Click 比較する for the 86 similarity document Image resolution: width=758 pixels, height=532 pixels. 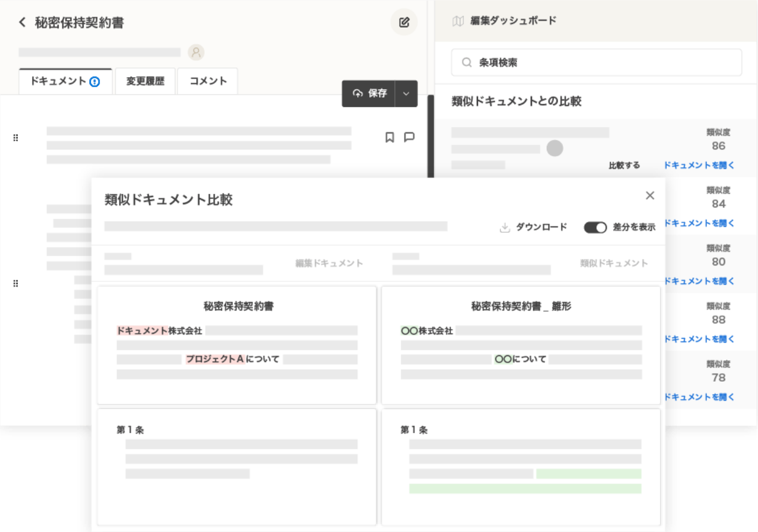coord(624,166)
